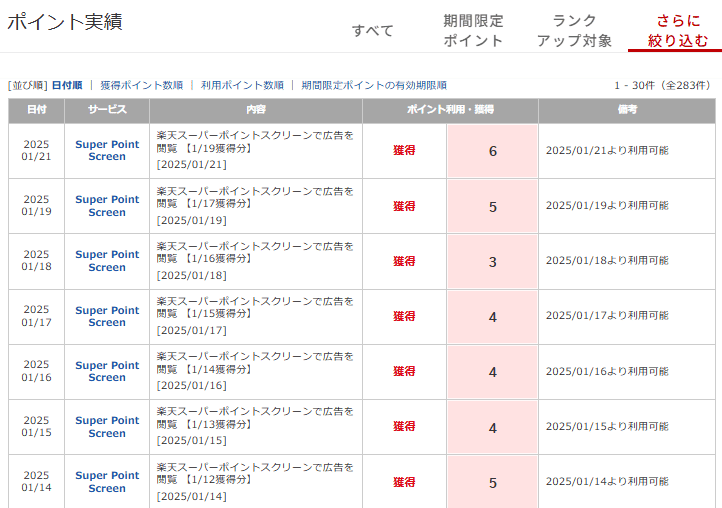722x508 pixels.
Task: Sort by 日付順
Action: click(x=67, y=85)
